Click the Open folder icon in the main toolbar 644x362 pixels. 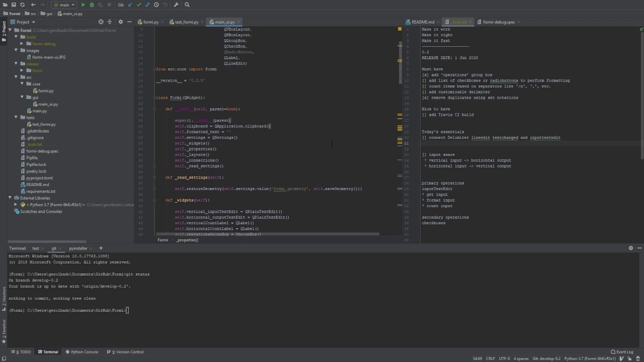5,5
